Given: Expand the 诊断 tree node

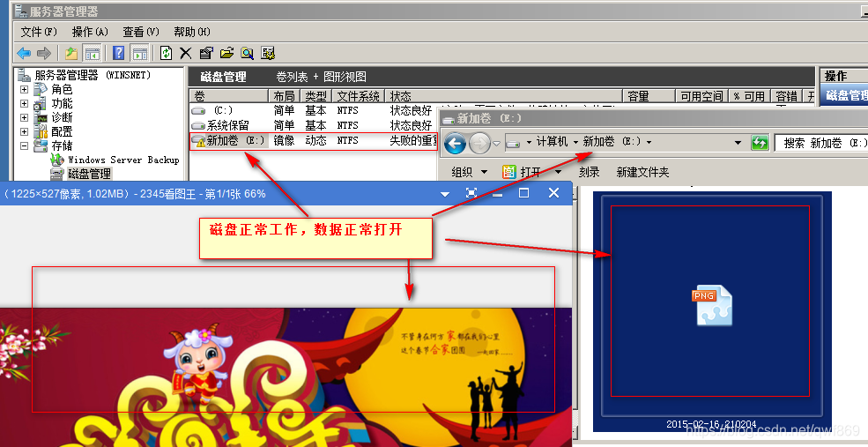Looking at the screenshot, I should coord(25,117).
